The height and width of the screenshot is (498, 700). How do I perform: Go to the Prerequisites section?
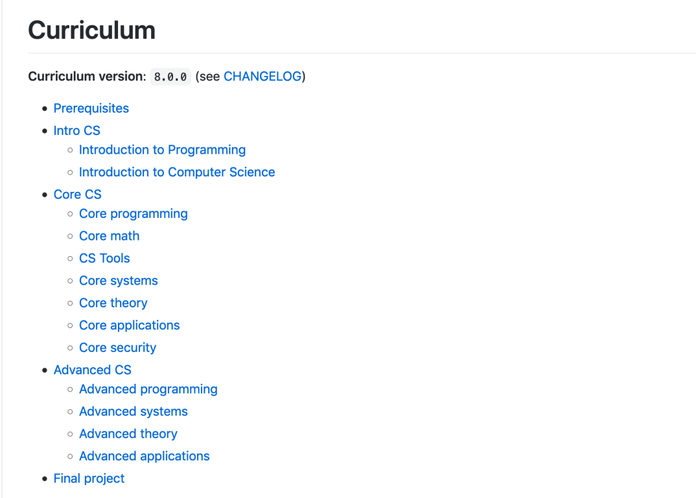[91, 108]
